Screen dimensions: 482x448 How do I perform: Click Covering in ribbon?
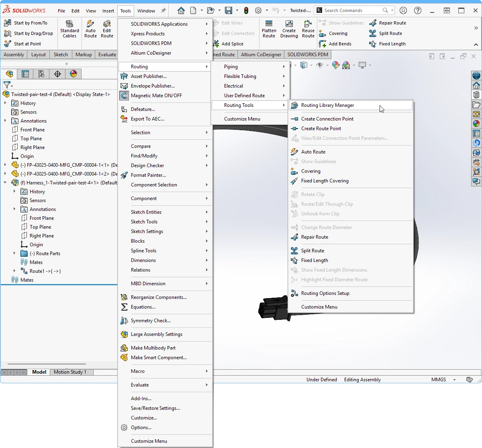coord(333,33)
